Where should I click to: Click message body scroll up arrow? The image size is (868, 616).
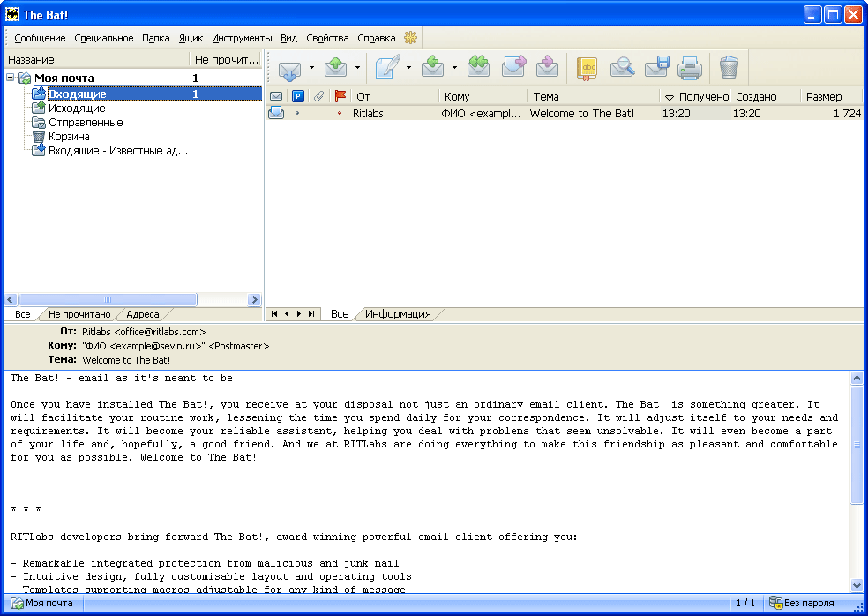[x=857, y=379]
